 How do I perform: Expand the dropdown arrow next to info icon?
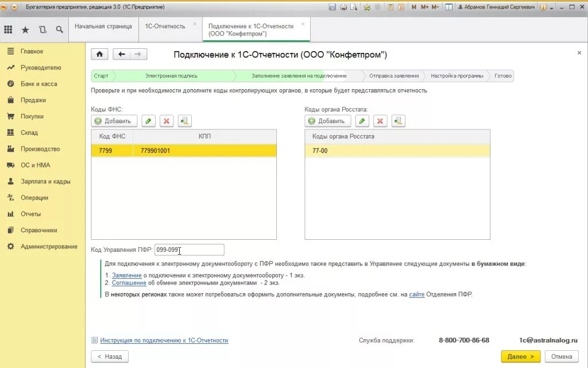coord(552,8)
